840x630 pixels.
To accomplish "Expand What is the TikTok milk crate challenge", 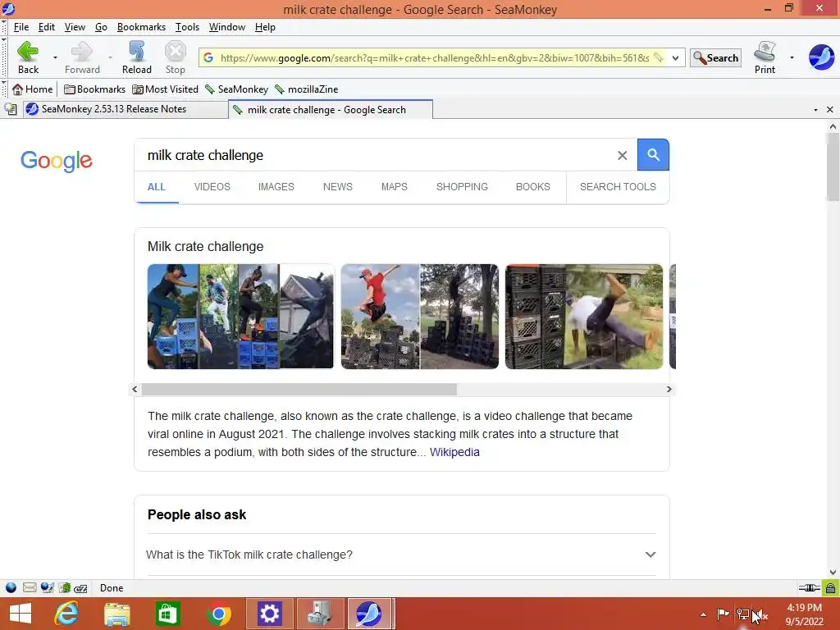I will (400, 555).
